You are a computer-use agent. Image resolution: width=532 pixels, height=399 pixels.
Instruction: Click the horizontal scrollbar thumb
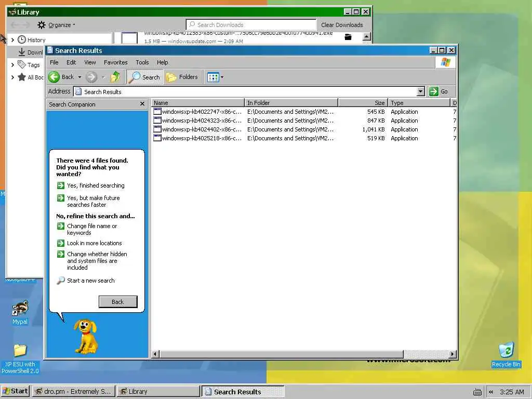coord(281,354)
